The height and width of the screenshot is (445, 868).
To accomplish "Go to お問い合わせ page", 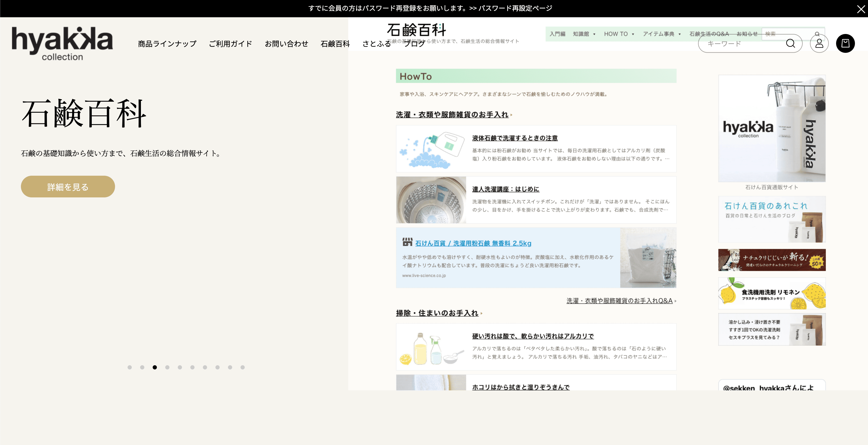I will click(x=286, y=44).
